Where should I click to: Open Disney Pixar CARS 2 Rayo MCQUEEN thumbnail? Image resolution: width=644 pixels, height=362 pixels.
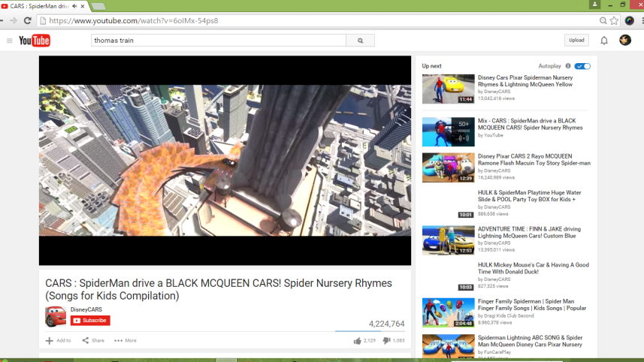point(448,168)
